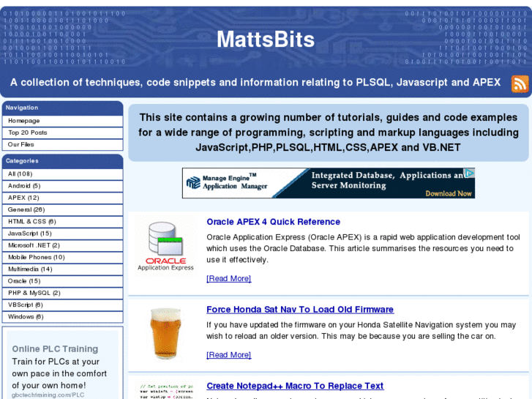Open the Oracle Application Express thumbnail

pyautogui.click(x=165, y=246)
